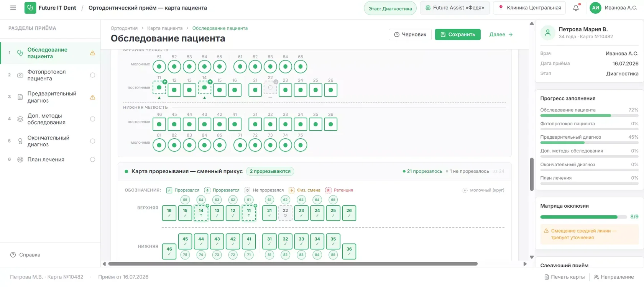644x287 pixels.
Task: Click the layers icon of Доп. методы обследования
Action: (x=20, y=119)
